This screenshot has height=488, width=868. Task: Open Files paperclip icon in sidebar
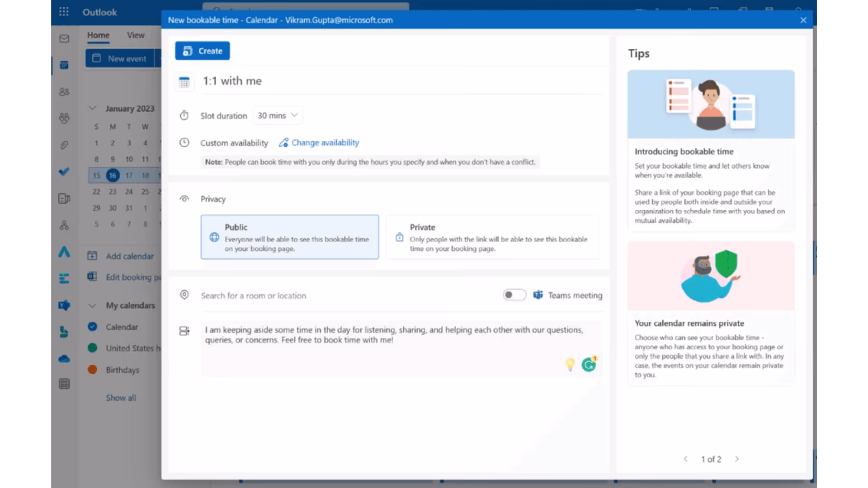pos(64,145)
